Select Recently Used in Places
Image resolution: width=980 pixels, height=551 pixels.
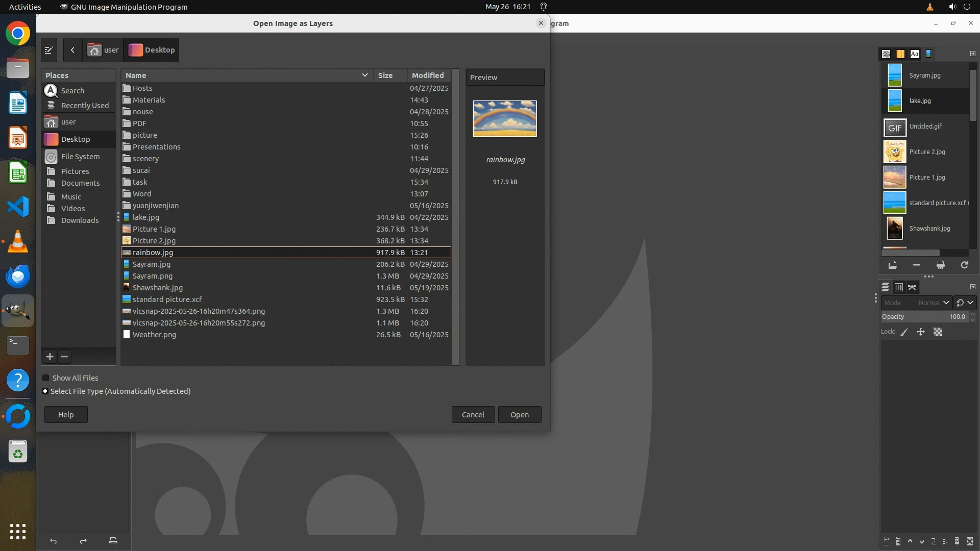(x=85, y=106)
